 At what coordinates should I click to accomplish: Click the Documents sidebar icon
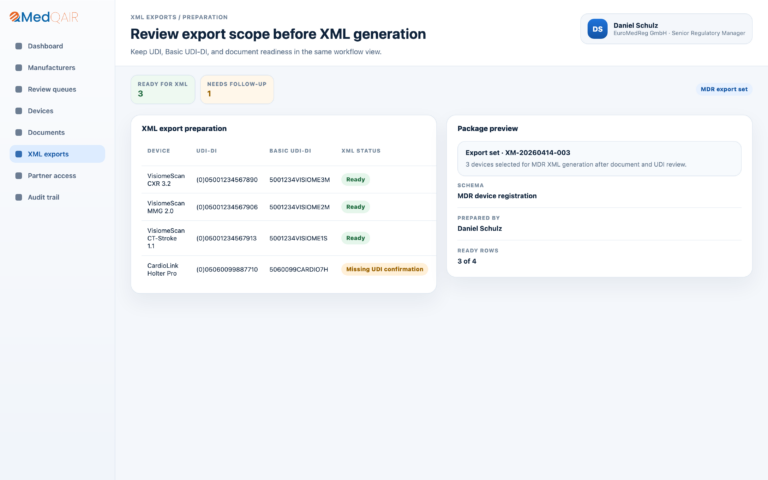pos(19,132)
